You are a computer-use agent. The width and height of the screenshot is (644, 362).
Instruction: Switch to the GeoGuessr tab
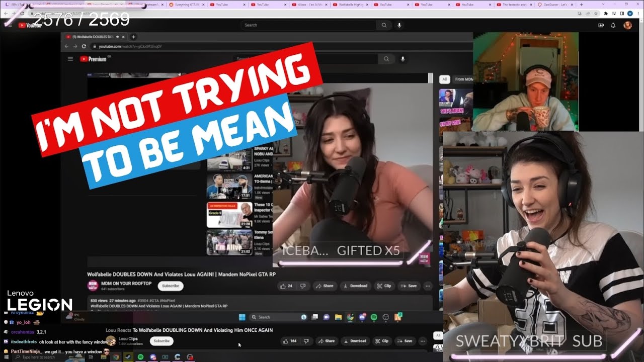click(556, 5)
